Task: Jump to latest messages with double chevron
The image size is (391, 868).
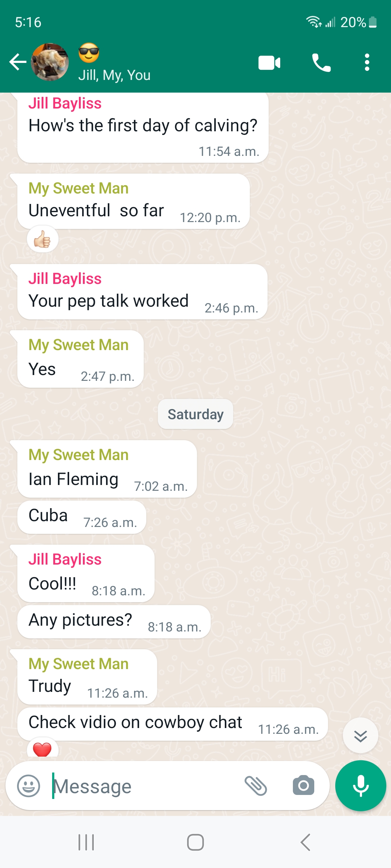Action: click(x=361, y=736)
